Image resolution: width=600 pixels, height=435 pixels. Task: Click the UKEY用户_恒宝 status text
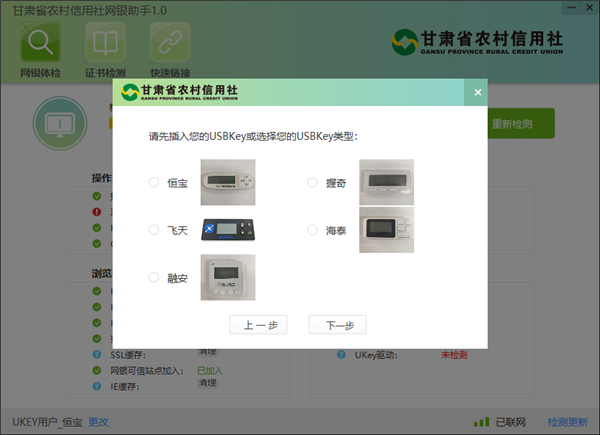point(47,422)
